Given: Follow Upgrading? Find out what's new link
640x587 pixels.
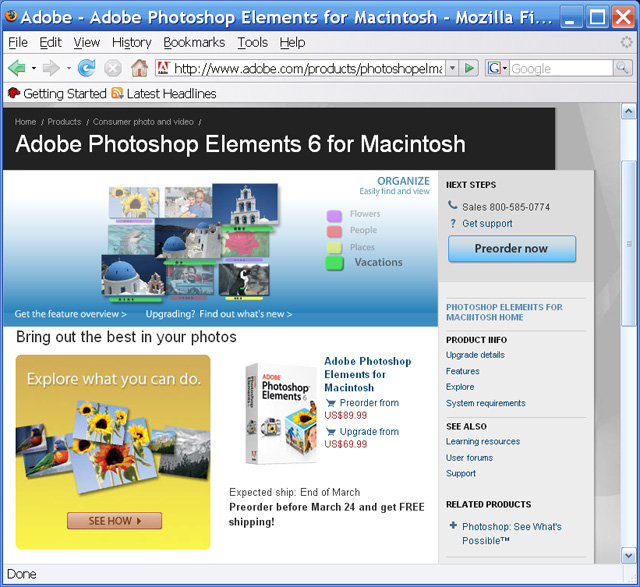Looking at the screenshot, I should pos(219,314).
